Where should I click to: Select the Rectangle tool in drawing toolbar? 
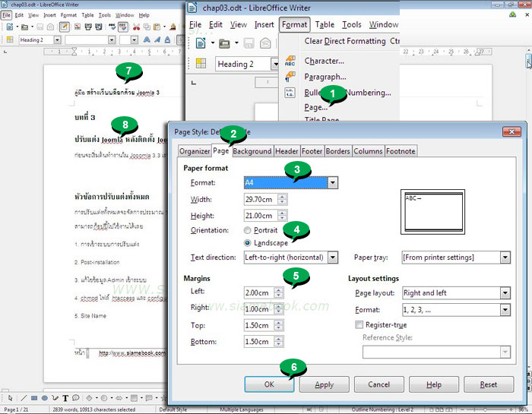pos(34,398)
